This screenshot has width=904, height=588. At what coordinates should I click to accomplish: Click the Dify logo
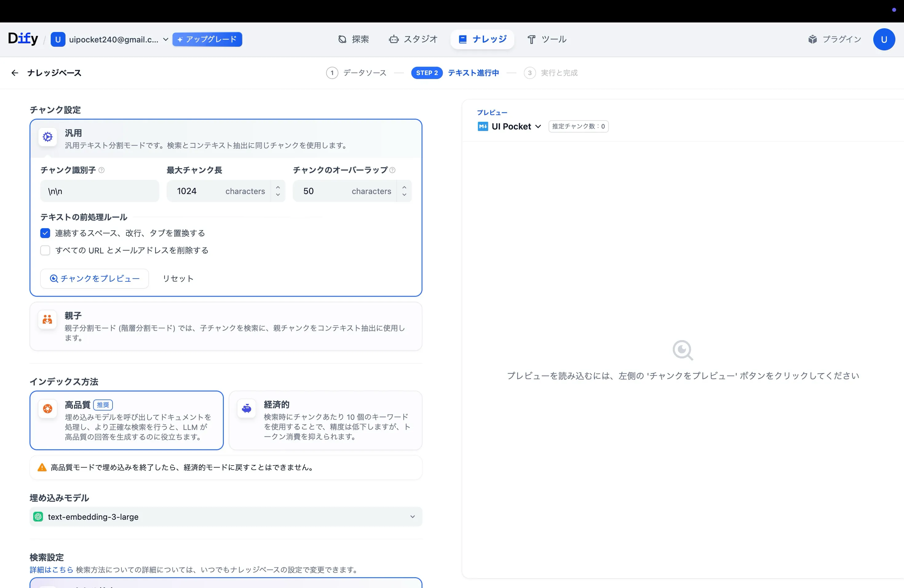tap(23, 39)
